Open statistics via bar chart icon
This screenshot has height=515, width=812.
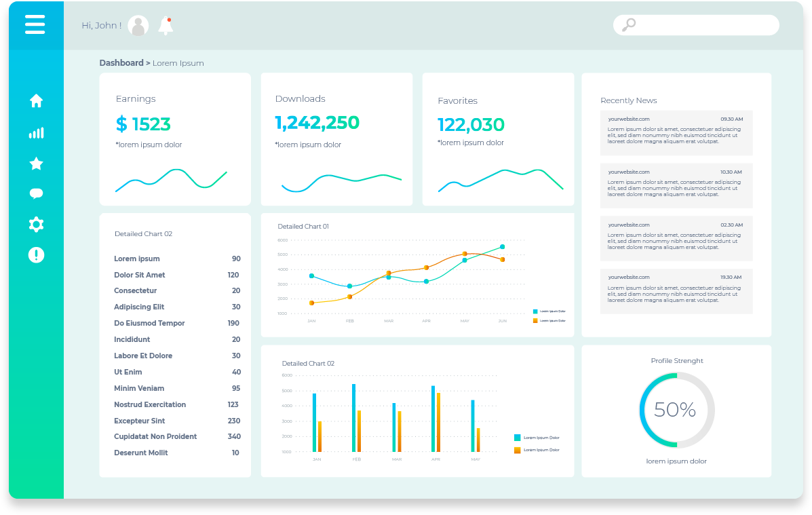(x=36, y=133)
